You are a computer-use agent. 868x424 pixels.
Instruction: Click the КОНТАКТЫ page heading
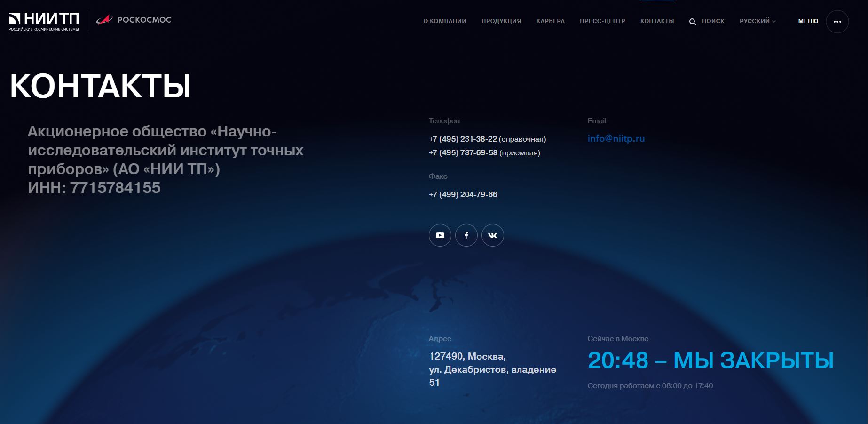100,86
